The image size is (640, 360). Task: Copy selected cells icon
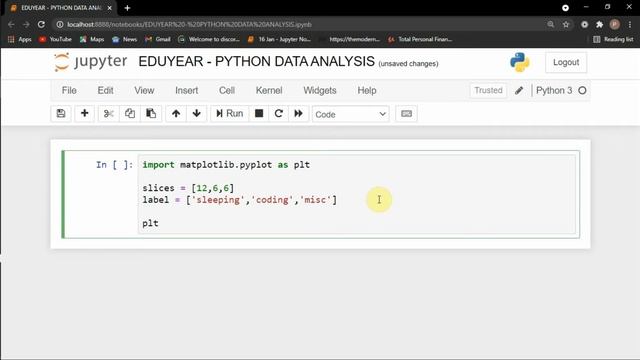[130, 113]
